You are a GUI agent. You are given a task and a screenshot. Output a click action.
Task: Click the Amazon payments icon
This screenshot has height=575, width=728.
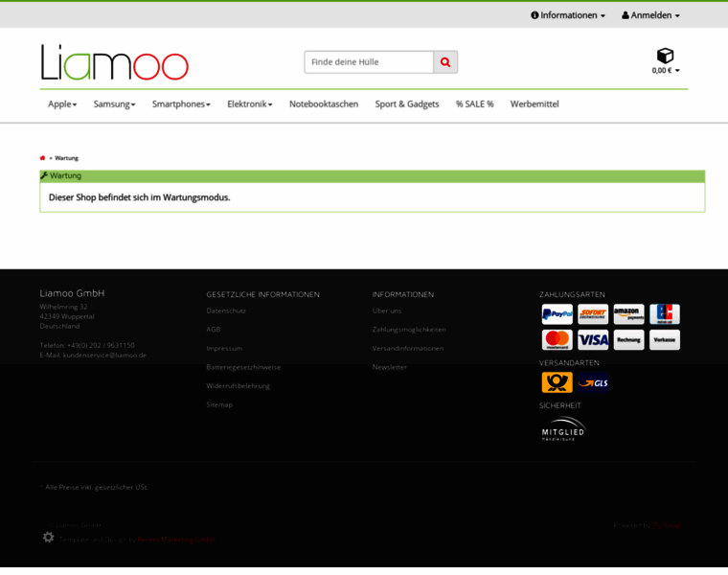coord(628,314)
